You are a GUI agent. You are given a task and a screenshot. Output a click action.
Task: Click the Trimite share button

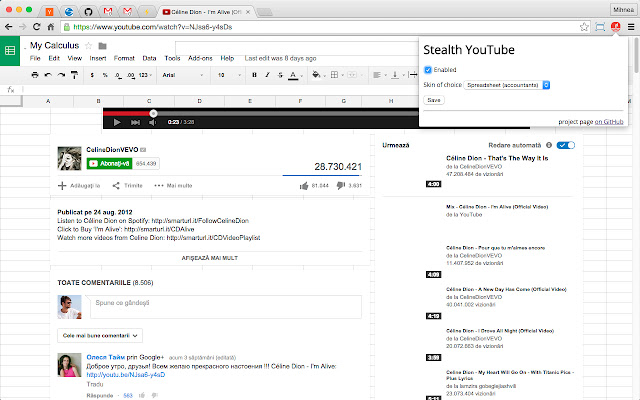pos(127,186)
